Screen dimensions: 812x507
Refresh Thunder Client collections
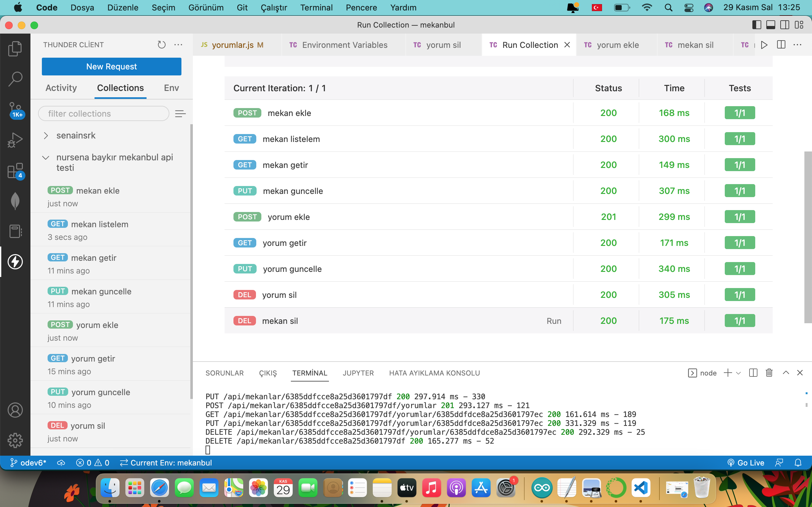(x=161, y=44)
